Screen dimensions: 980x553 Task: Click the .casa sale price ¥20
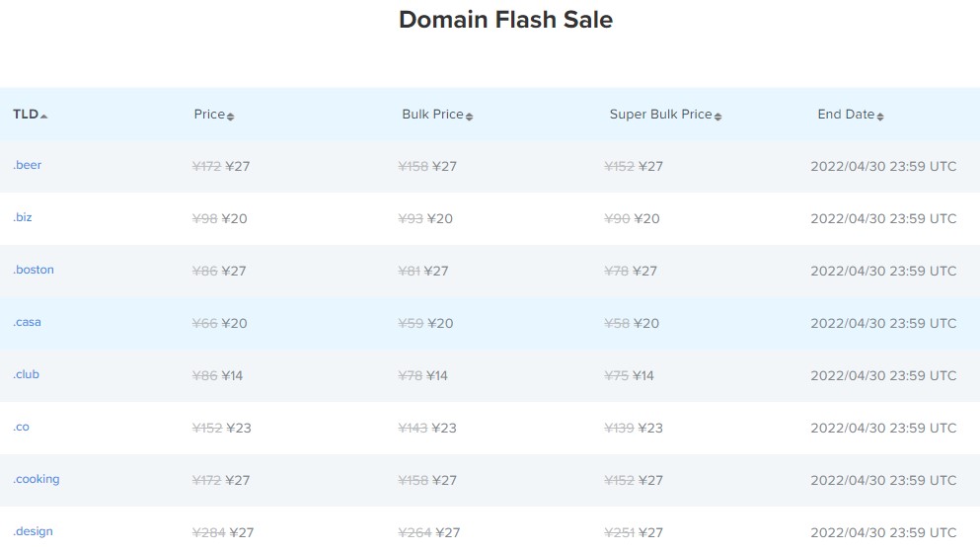(234, 323)
